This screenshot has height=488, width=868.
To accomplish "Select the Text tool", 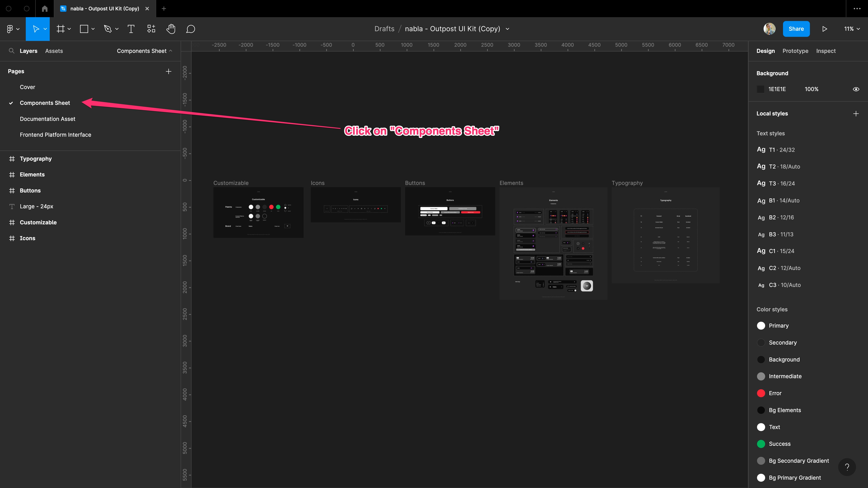I will pos(131,29).
